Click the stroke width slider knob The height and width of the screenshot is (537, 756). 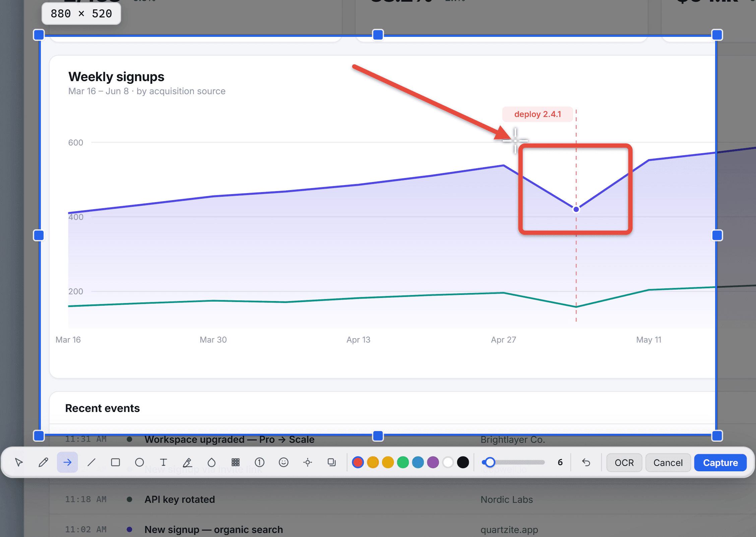490,463
